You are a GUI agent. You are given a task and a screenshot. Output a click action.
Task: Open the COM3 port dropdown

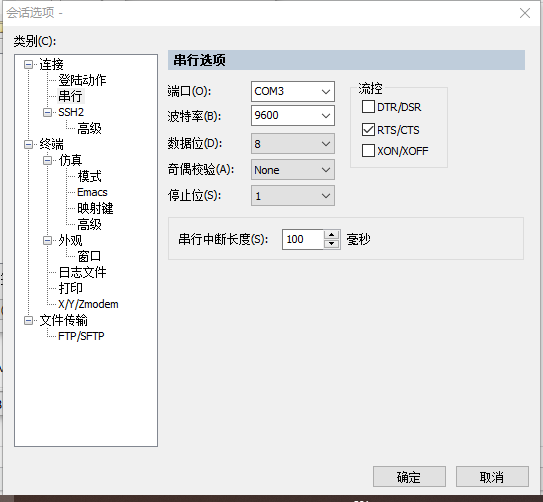[x=293, y=91]
